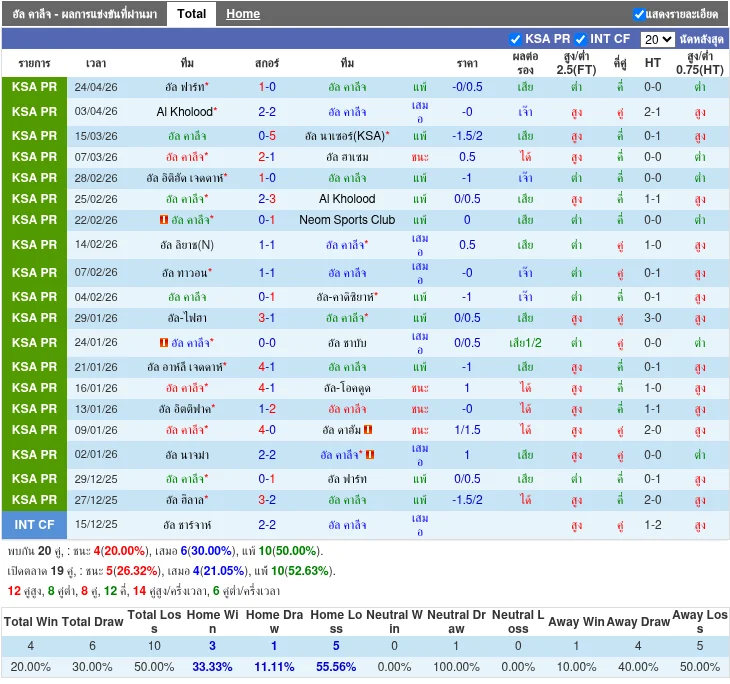The image size is (730, 684).
Task: Click the ราคา column header
Action: [x=467, y=63]
